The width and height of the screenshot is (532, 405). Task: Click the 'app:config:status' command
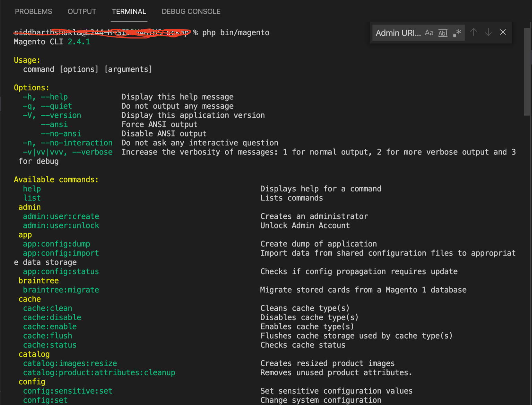pyautogui.click(x=61, y=271)
